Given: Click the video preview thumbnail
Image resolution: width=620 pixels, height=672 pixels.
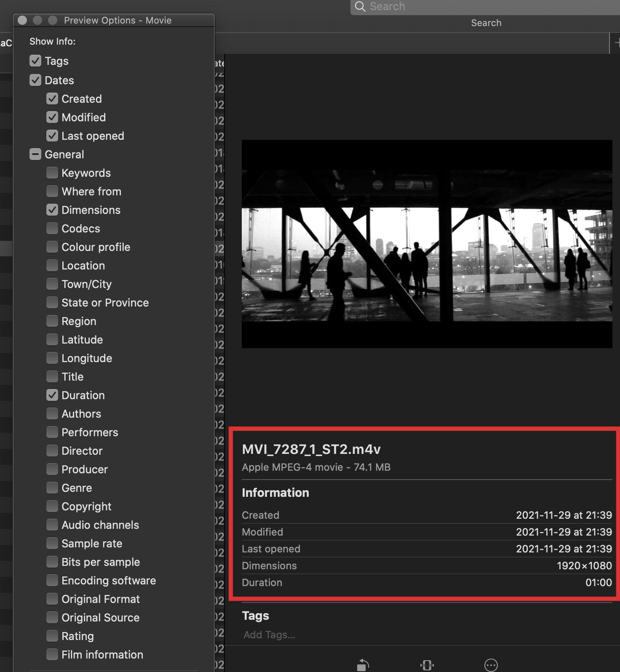Looking at the screenshot, I should 427,244.
